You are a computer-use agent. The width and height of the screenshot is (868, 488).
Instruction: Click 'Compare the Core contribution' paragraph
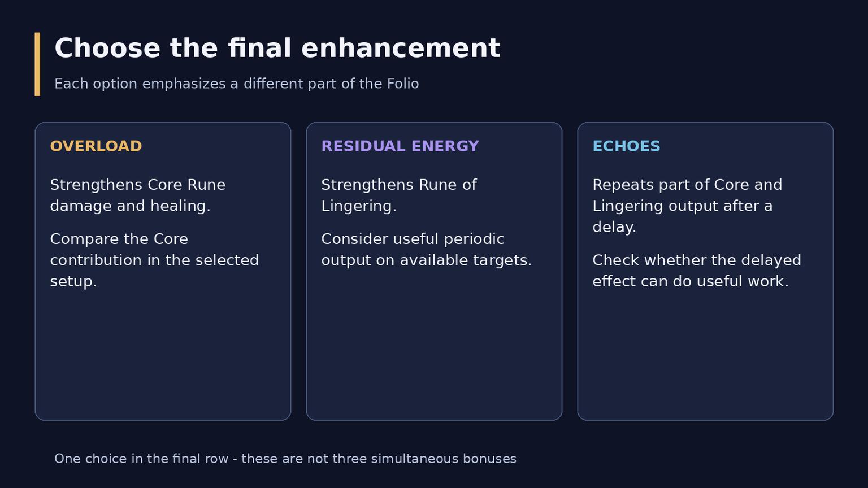154,260
